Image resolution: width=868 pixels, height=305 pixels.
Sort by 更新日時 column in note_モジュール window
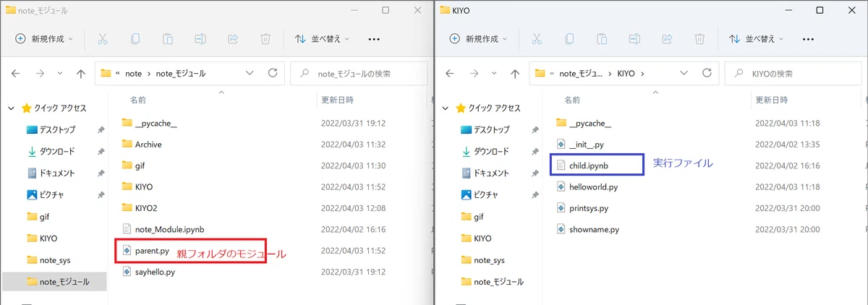click(337, 99)
